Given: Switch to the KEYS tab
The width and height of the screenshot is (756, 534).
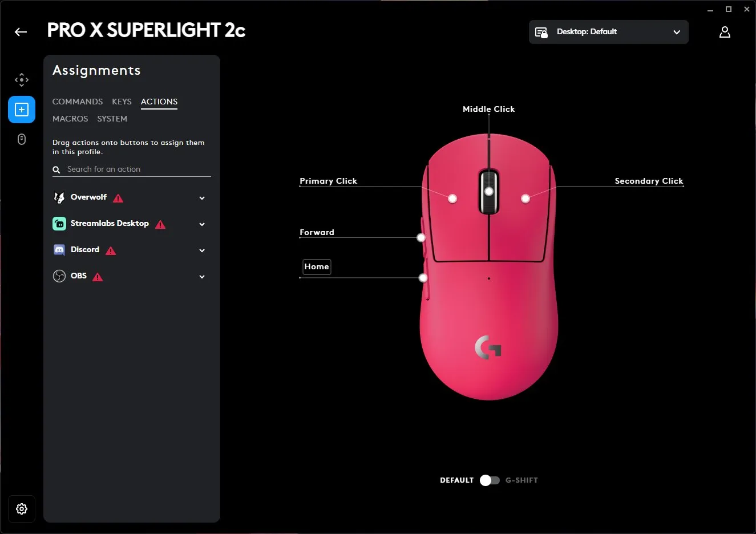Looking at the screenshot, I should [x=122, y=102].
